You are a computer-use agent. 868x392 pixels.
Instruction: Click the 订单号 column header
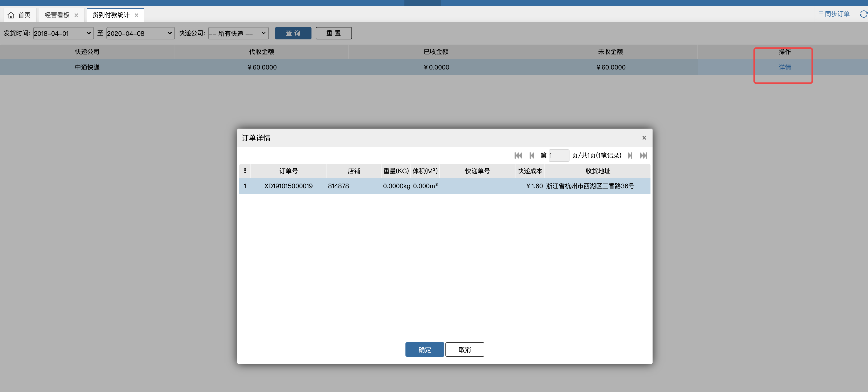pyautogui.click(x=288, y=171)
